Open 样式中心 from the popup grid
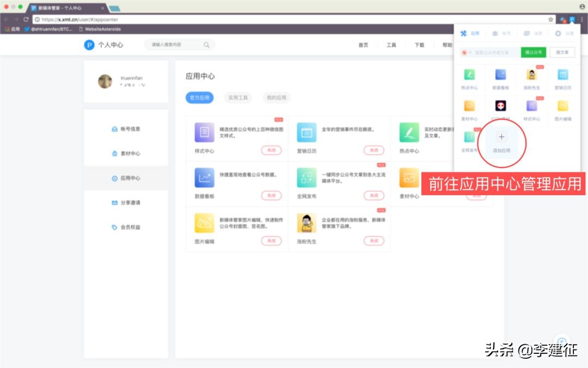 click(531, 106)
